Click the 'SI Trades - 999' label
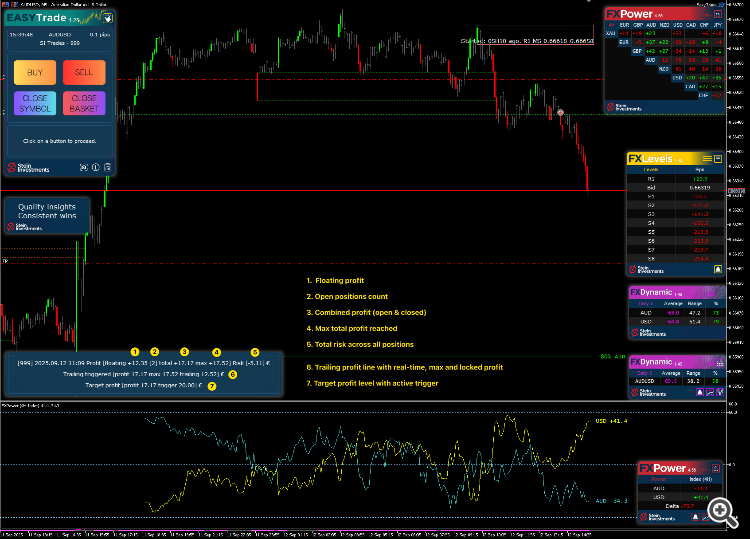750x539 pixels. pos(60,43)
